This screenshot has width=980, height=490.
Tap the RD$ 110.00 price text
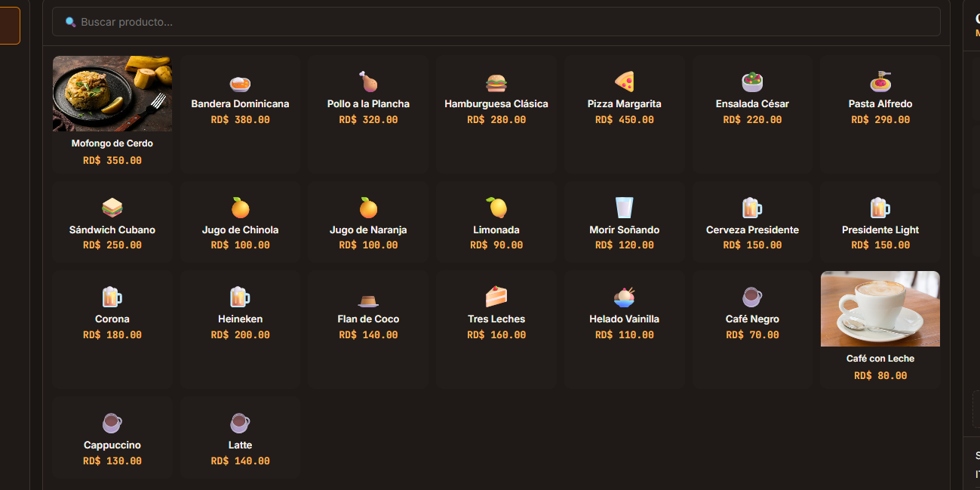coord(625,334)
